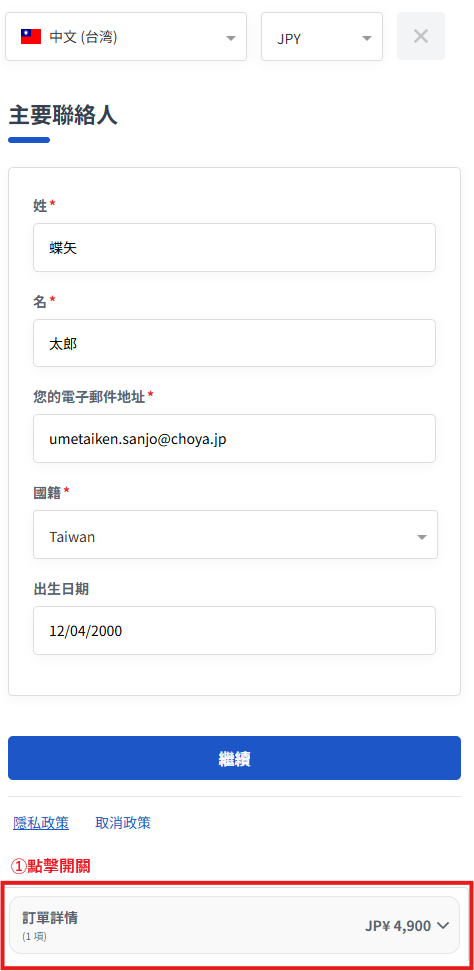
Task: Click the 出生日期 field showing 12/04/2000
Action: (x=234, y=630)
